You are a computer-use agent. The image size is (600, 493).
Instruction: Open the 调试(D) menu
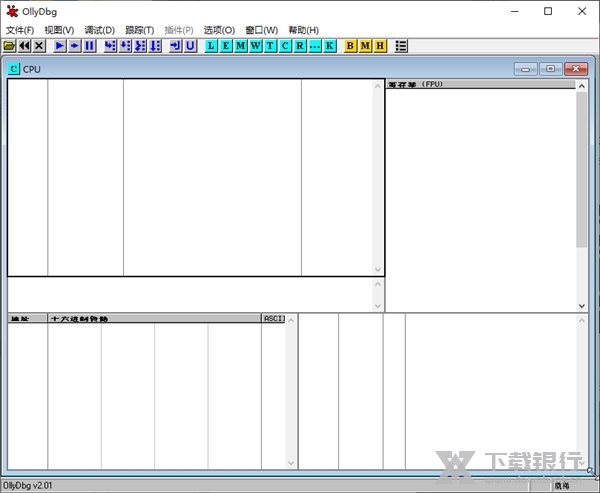tap(100, 30)
